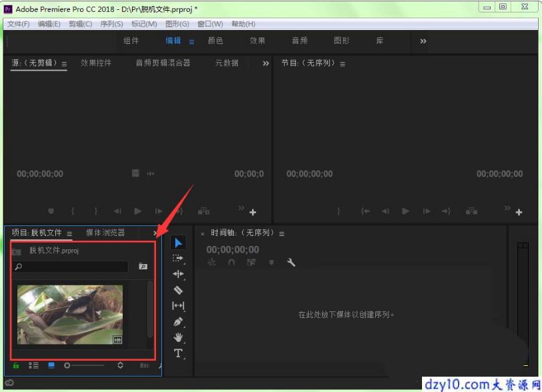
Task: Step back one frame in Program monitor
Action: tap(385, 211)
